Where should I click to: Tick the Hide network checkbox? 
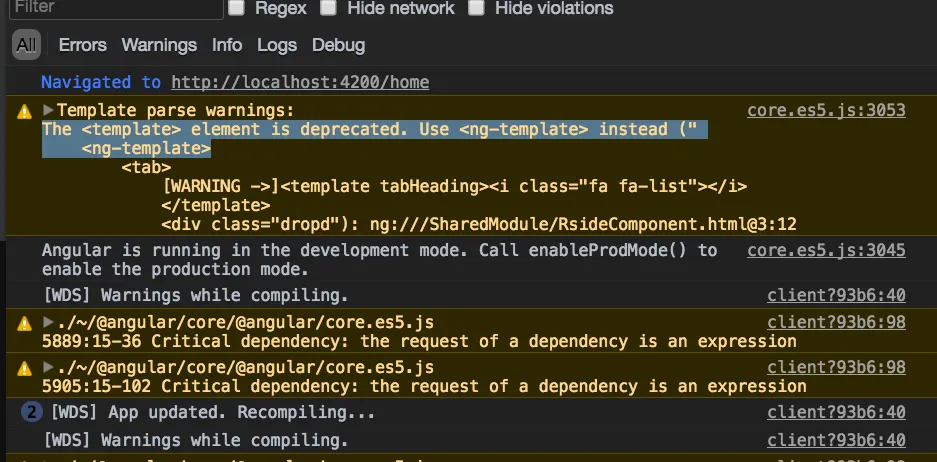327,8
